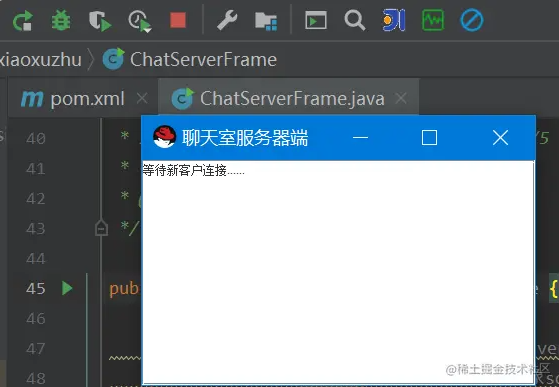Open the run anything terminal-play icon
559x387 pixels.
pyautogui.click(x=316, y=20)
